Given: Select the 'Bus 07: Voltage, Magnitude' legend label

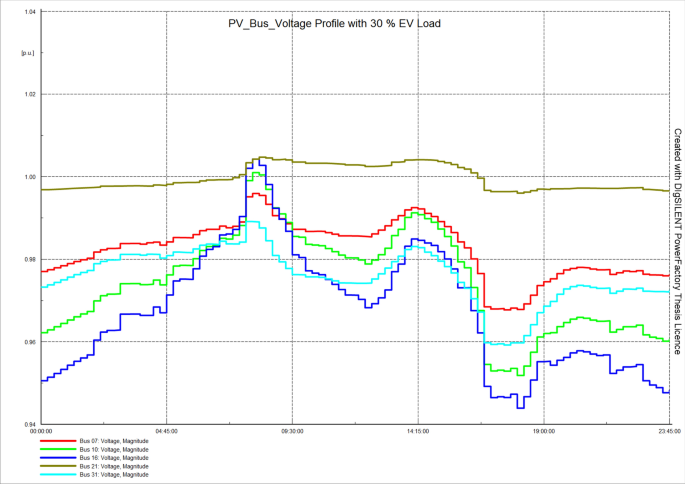Looking at the screenshot, I should pos(114,440).
